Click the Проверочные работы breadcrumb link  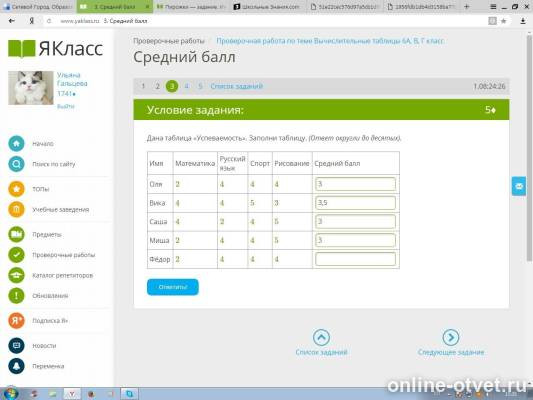(169, 41)
